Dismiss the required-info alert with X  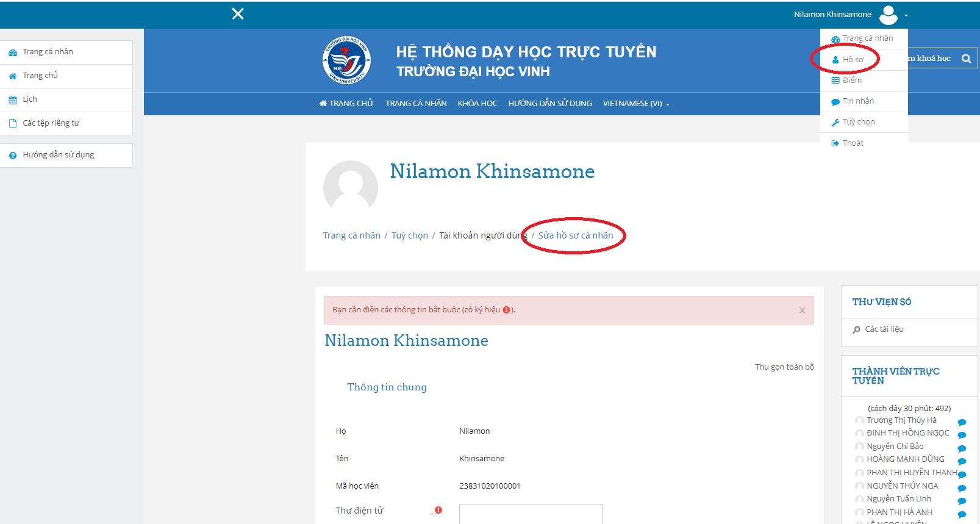click(x=802, y=310)
